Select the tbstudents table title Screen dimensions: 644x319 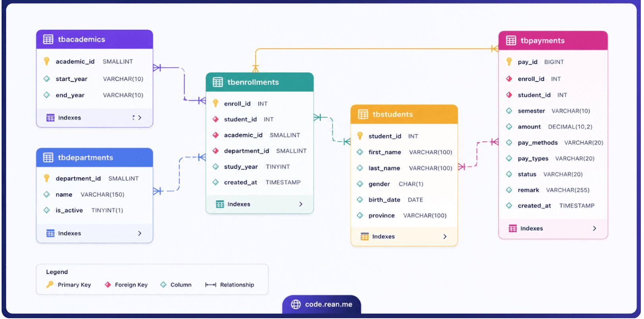pos(393,114)
